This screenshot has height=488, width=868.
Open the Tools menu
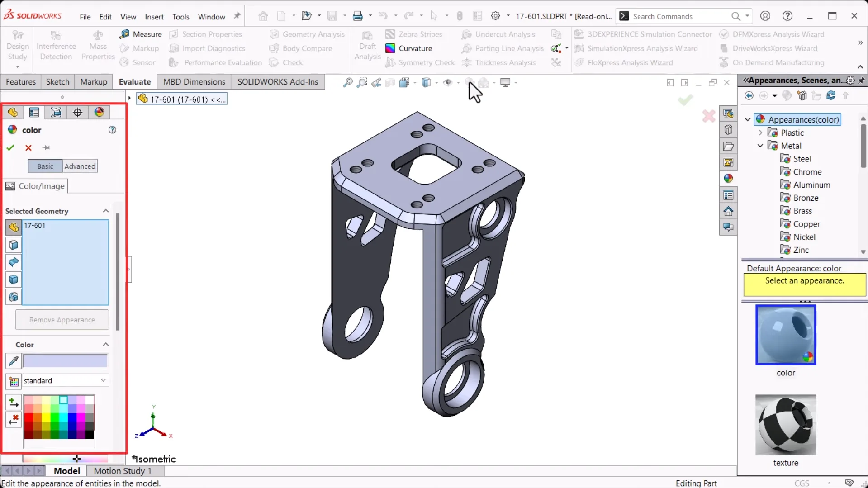coord(180,17)
